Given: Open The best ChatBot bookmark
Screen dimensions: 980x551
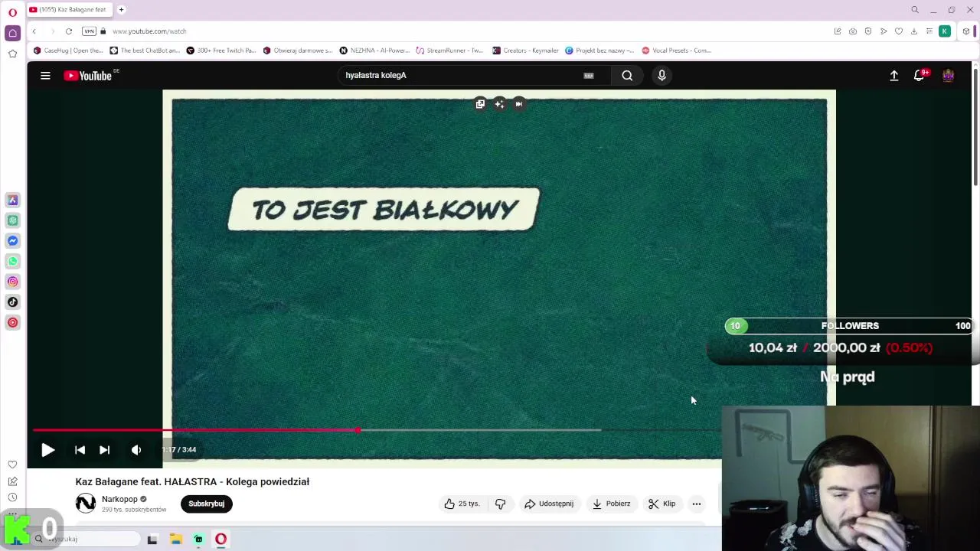Looking at the screenshot, I should [145, 51].
